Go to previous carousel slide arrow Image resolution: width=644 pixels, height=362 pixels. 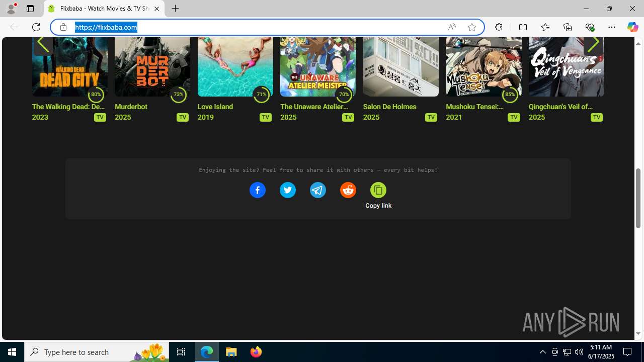(43, 44)
